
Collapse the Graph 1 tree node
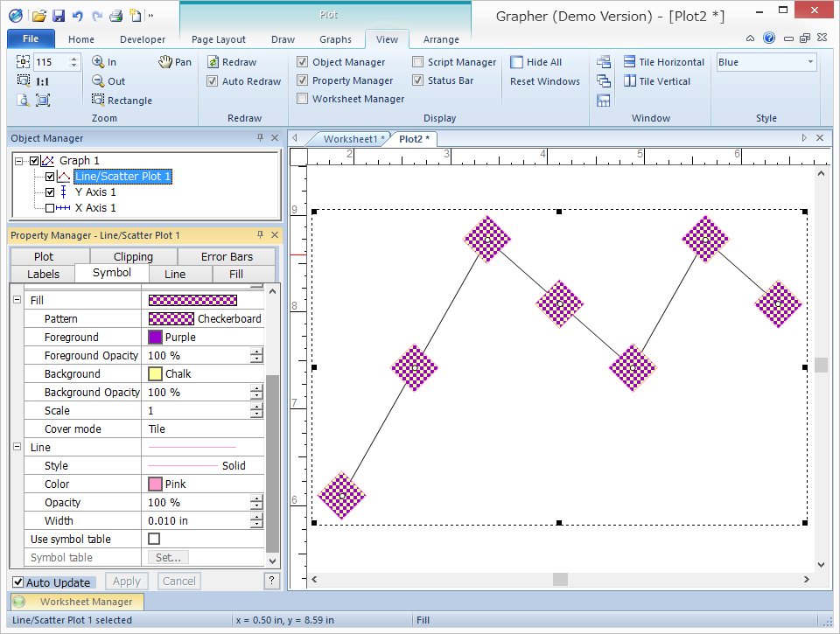tap(19, 161)
